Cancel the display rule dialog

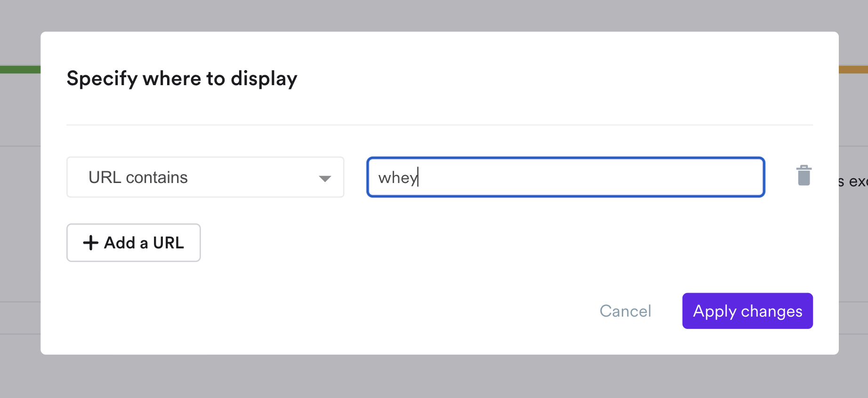click(625, 311)
